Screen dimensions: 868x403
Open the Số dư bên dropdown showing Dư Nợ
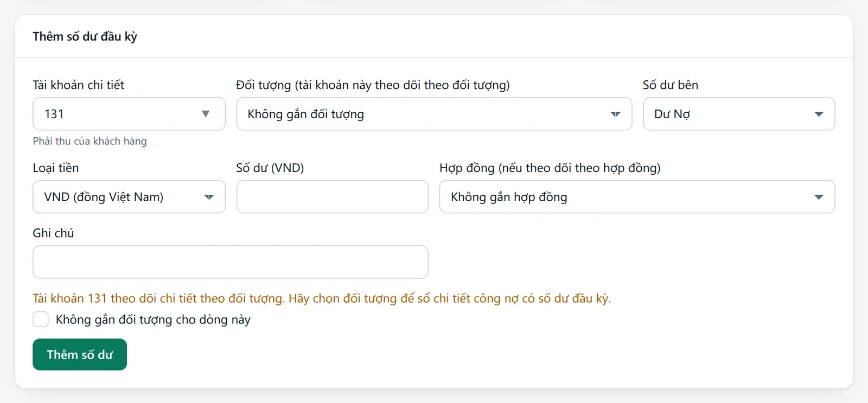click(x=739, y=114)
